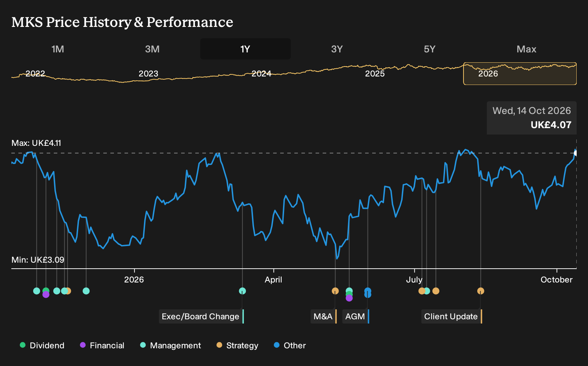Toggle the Dividend legend filter

pos(42,345)
